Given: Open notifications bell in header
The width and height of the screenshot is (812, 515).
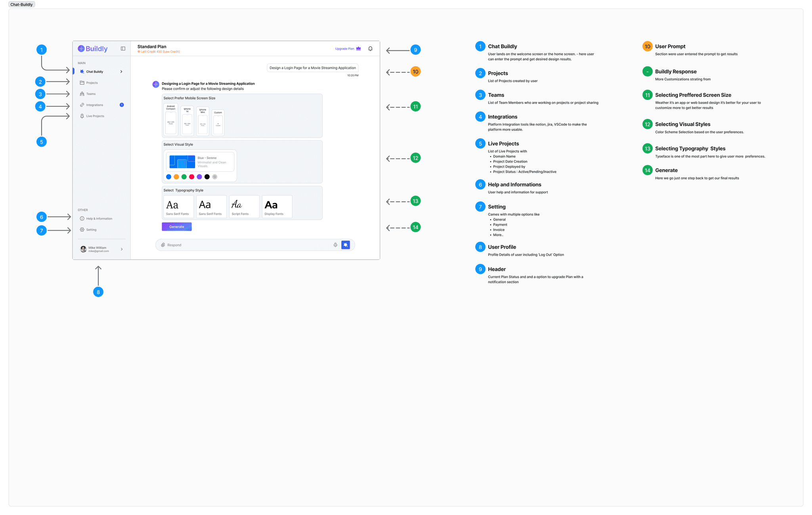Looking at the screenshot, I should point(370,49).
